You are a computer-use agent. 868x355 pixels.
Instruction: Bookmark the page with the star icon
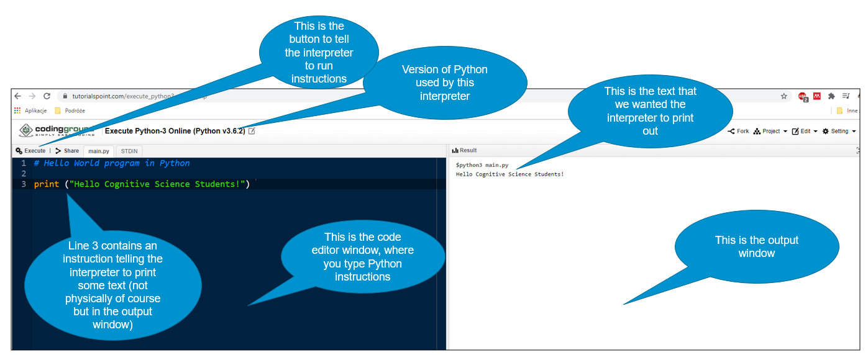coord(784,96)
